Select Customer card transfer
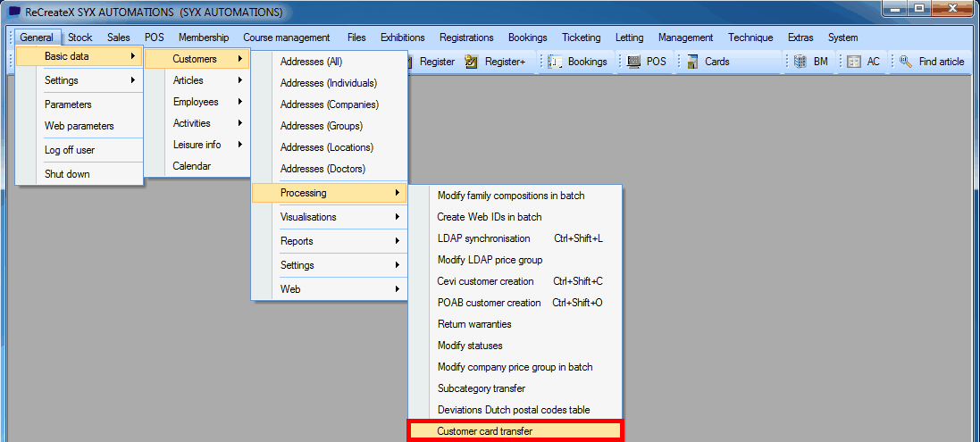 click(515, 431)
